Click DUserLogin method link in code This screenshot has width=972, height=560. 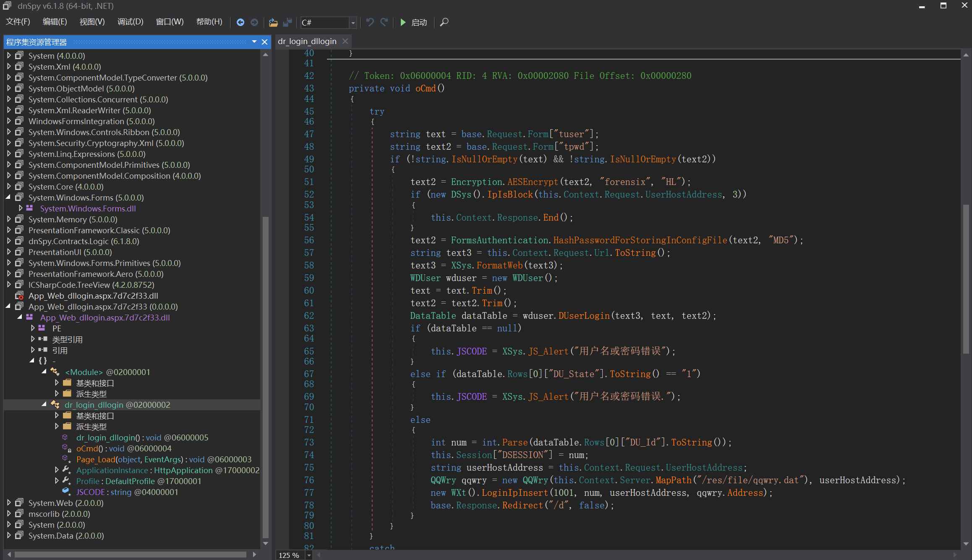point(584,315)
